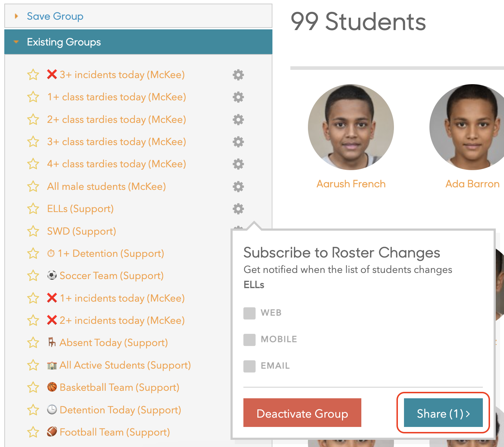Enable WEB notifications checkbox
The image size is (504, 447).
(249, 313)
